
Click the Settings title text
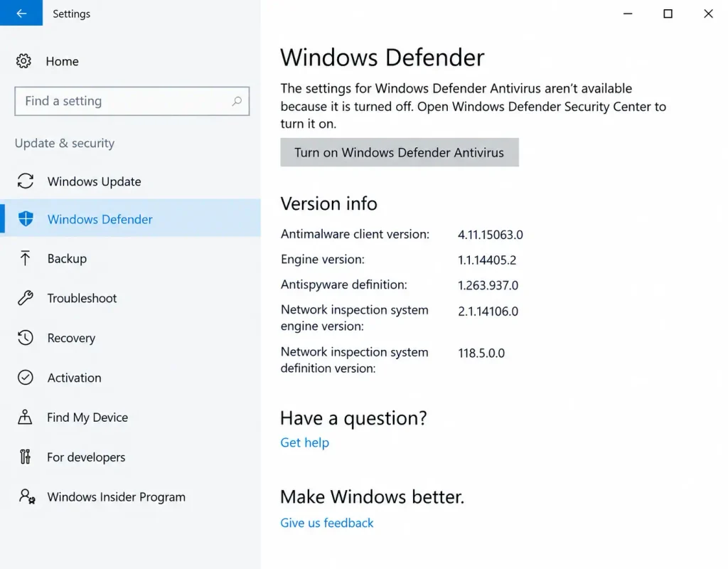coord(72,14)
